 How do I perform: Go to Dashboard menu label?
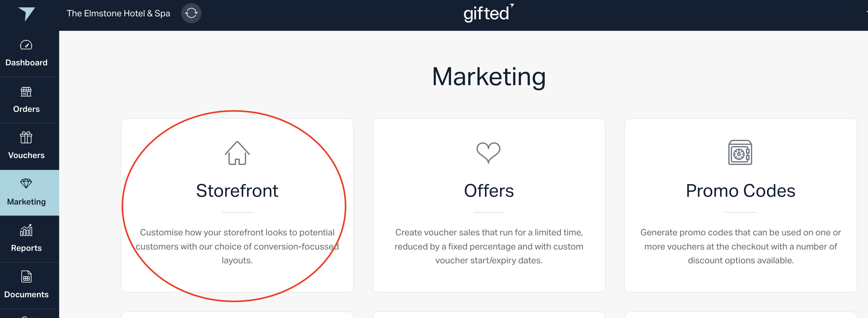point(26,63)
